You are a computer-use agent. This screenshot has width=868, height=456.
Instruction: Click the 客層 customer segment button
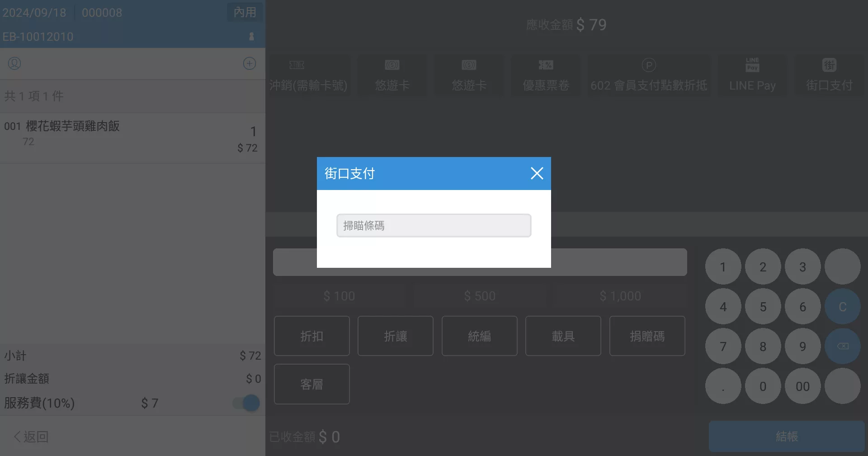tap(312, 384)
